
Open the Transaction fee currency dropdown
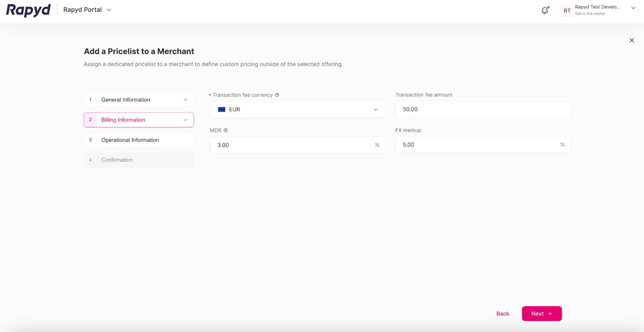point(298,110)
